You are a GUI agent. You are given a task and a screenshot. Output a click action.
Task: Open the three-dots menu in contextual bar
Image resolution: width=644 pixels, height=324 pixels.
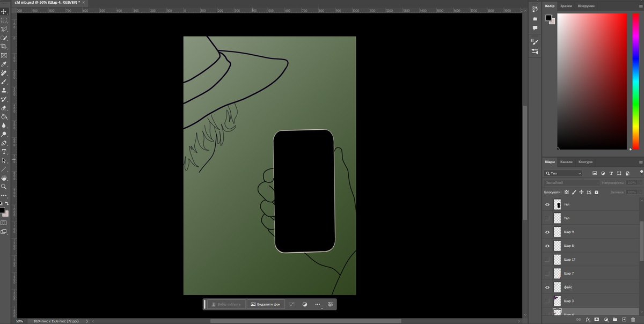[x=317, y=304]
